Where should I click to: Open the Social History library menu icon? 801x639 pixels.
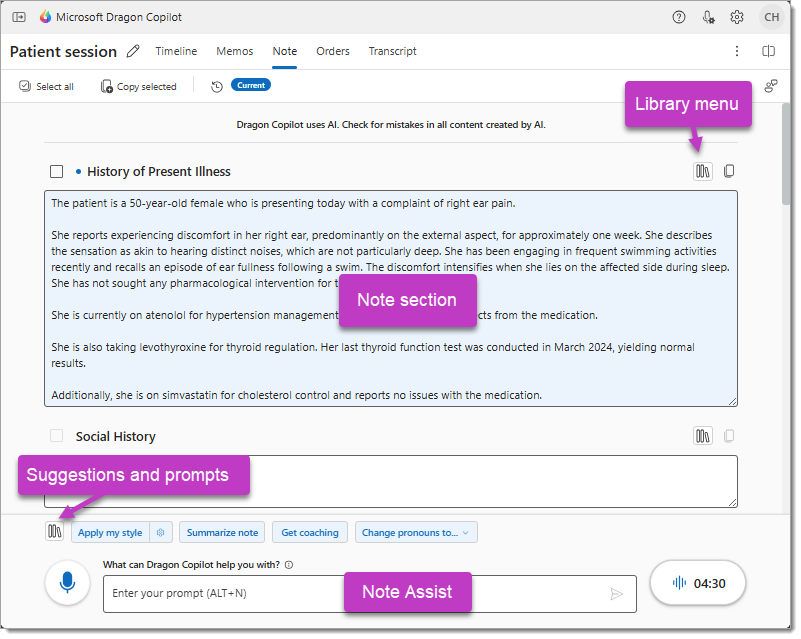(703, 436)
